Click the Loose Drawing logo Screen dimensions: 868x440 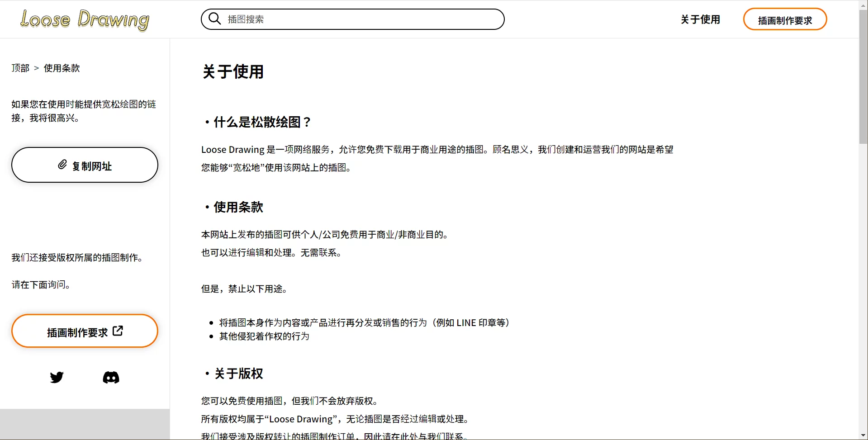[x=85, y=20]
